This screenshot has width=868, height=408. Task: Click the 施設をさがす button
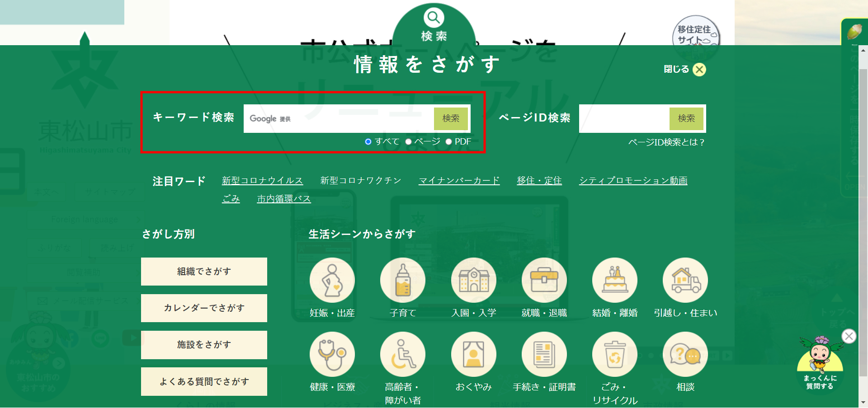tap(204, 345)
